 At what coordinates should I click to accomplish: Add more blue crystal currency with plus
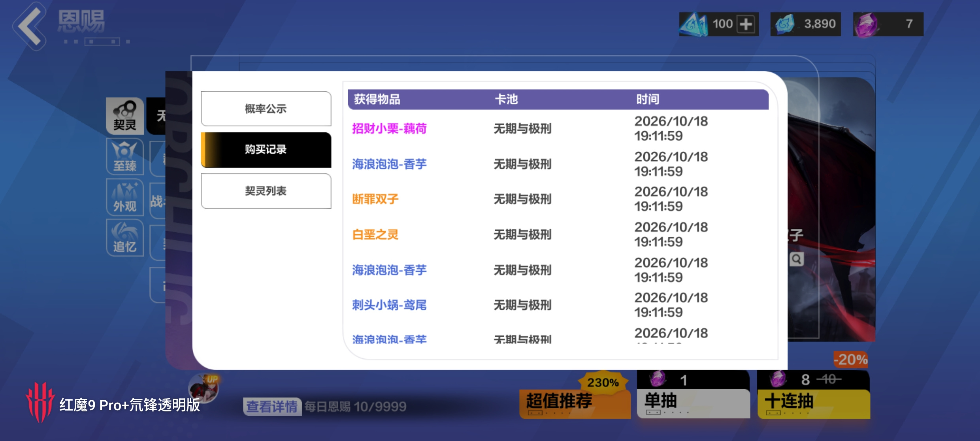pos(746,24)
